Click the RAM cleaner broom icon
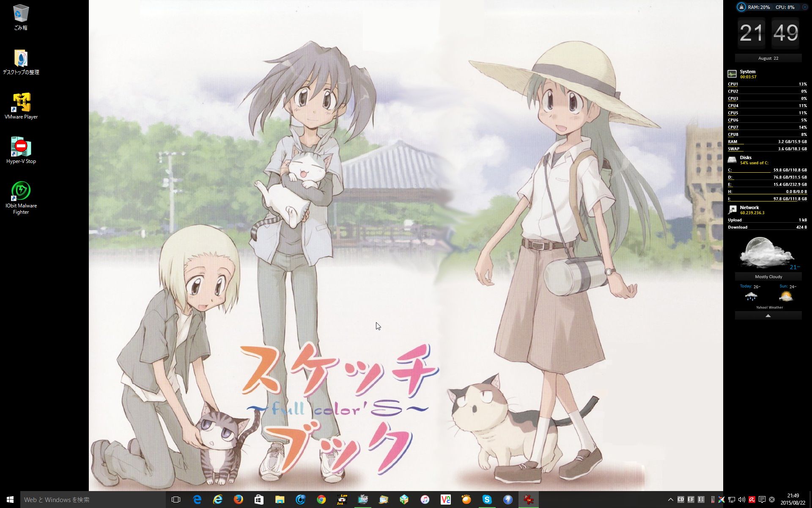812x508 pixels. 741,7
